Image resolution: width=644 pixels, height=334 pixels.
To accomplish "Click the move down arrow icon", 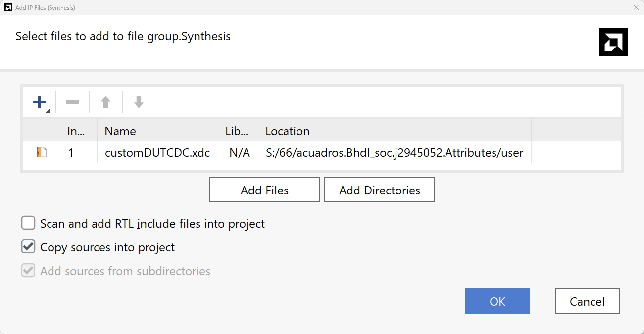I will [139, 102].
